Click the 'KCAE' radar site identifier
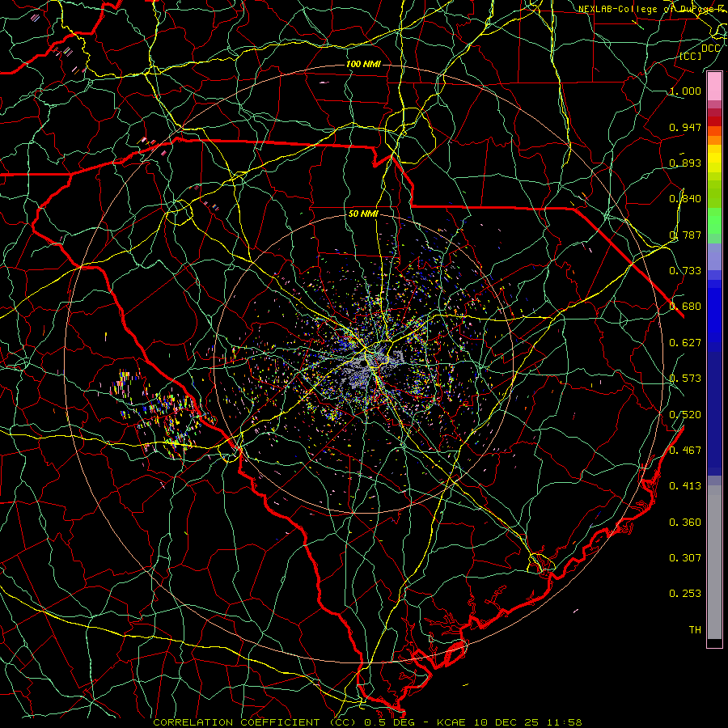The height and width of the screenshot is (728, 728). (453, 722)
